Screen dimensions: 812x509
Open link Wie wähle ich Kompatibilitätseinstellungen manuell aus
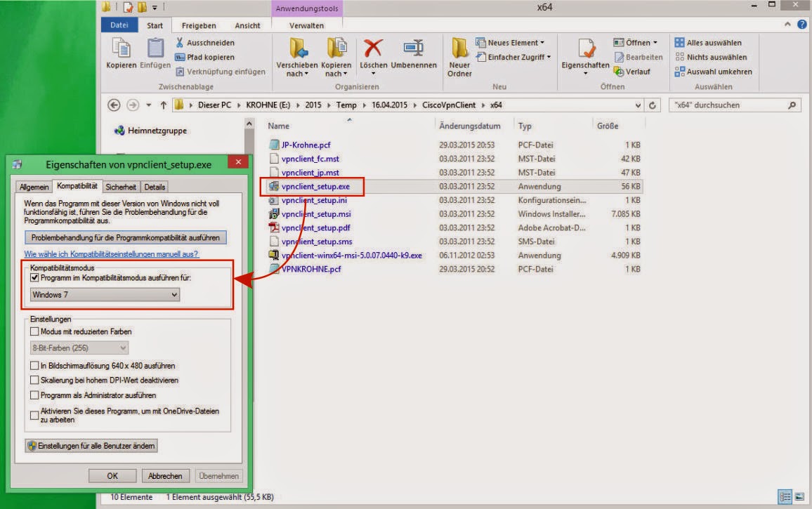tap(112, 254)
